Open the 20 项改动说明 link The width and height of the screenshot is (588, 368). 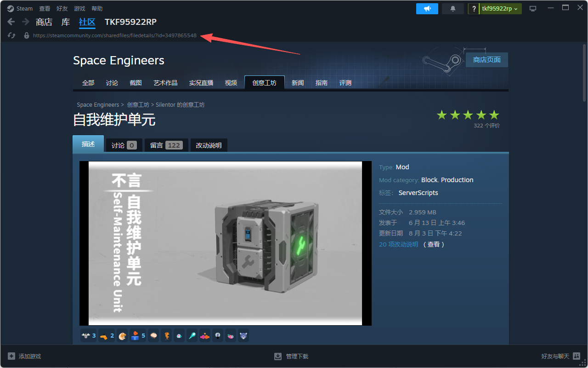[398, 244]
